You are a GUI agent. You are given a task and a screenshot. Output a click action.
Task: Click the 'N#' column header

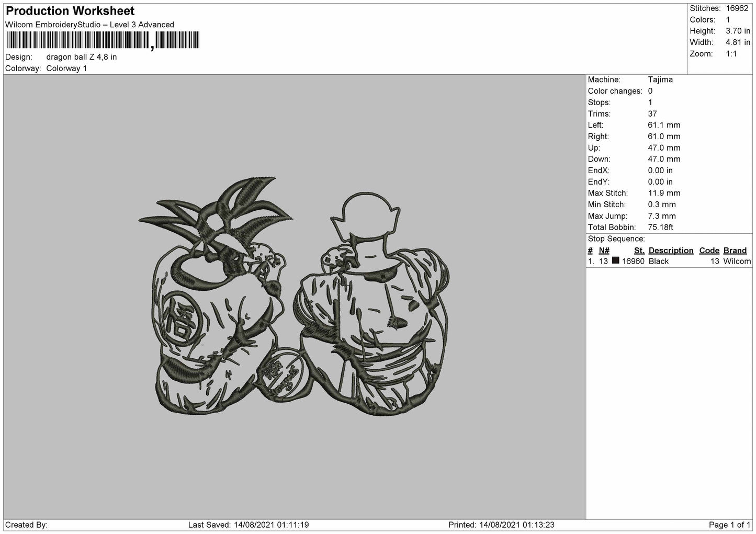604,251
